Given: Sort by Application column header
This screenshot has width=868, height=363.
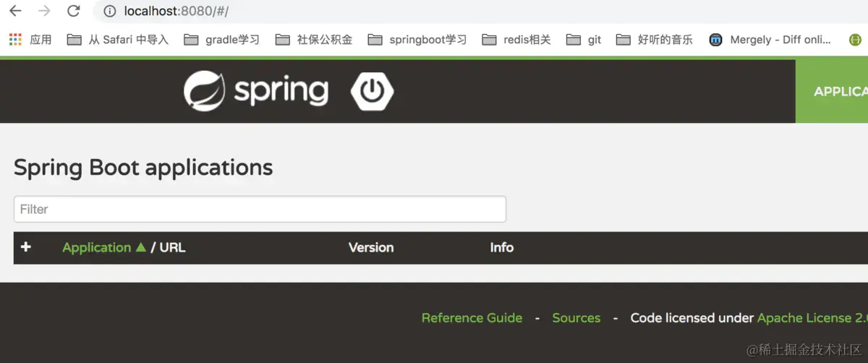Looking at the screenshot, I should pos(97,247).
